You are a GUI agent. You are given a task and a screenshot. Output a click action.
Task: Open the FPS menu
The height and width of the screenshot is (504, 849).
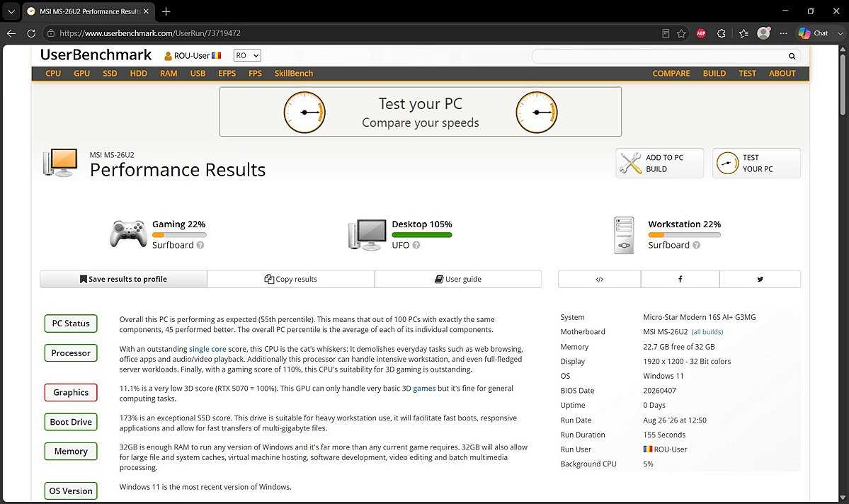(x=255, y=74)
